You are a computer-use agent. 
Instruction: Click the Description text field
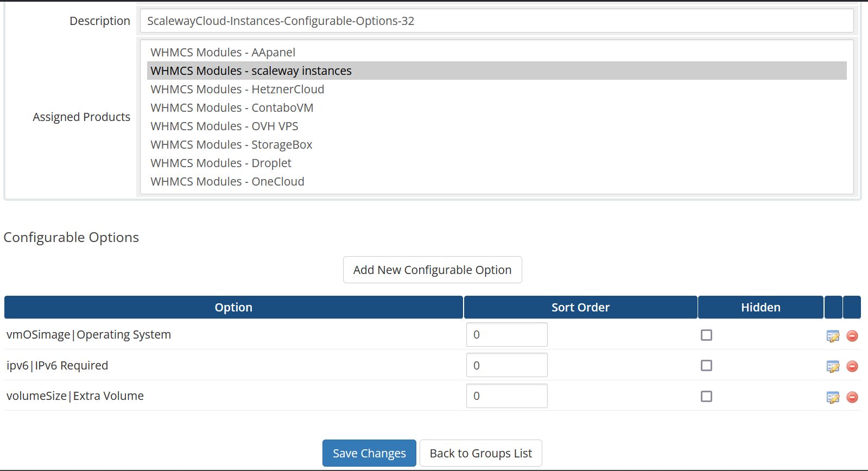tap(497, 21)
